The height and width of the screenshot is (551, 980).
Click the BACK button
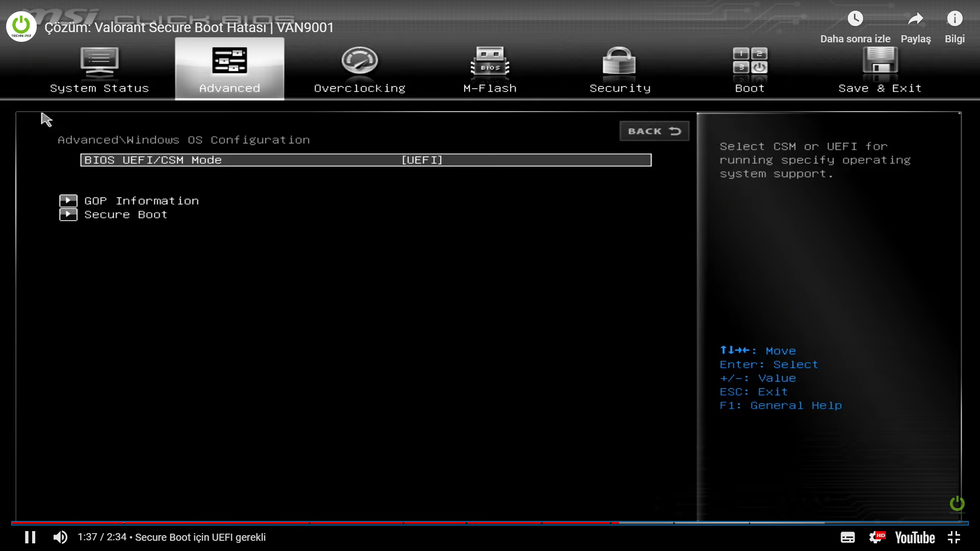(654, 131)
